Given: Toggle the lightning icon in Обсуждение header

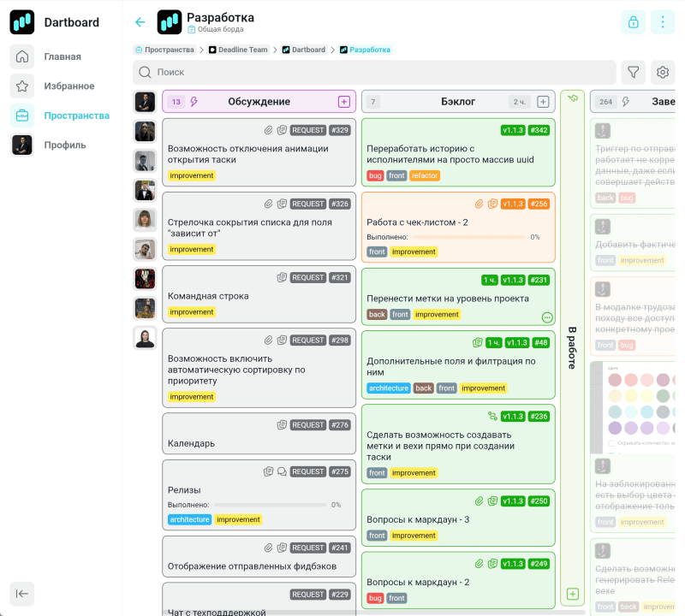Looking at the screenshot, I should coord(194,102).
